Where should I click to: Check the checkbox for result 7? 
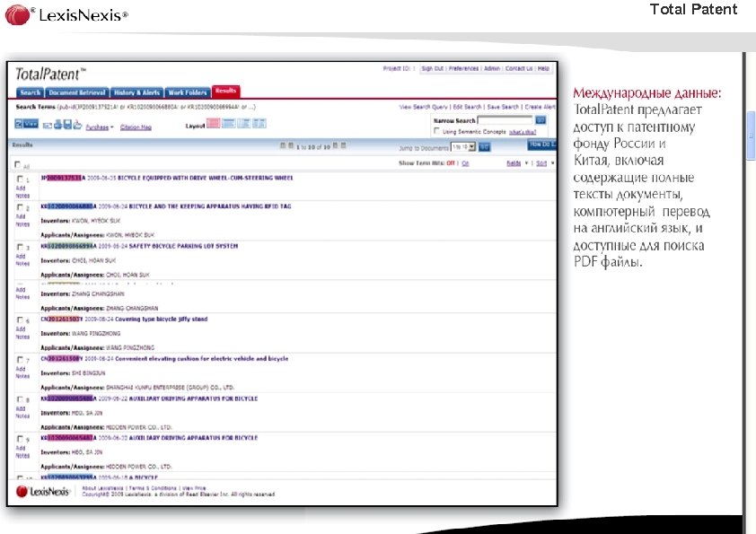coord(21,360)
